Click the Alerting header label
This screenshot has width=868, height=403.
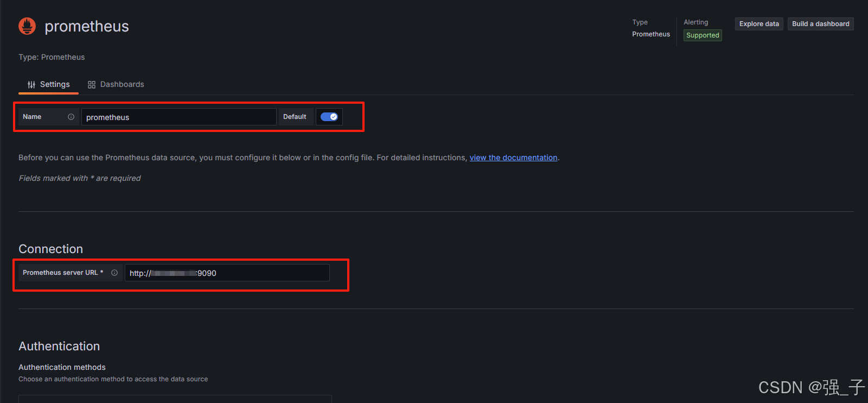[696, 22]
